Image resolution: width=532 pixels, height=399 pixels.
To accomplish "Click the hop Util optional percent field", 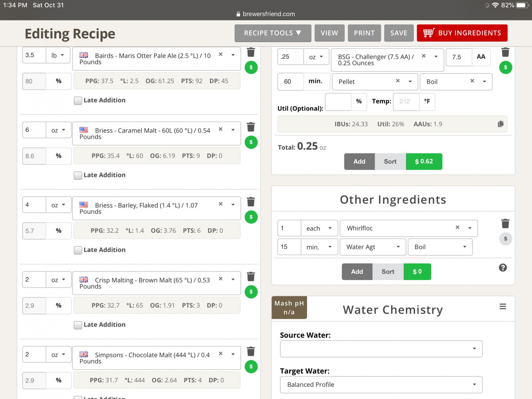I will (338, 102).
